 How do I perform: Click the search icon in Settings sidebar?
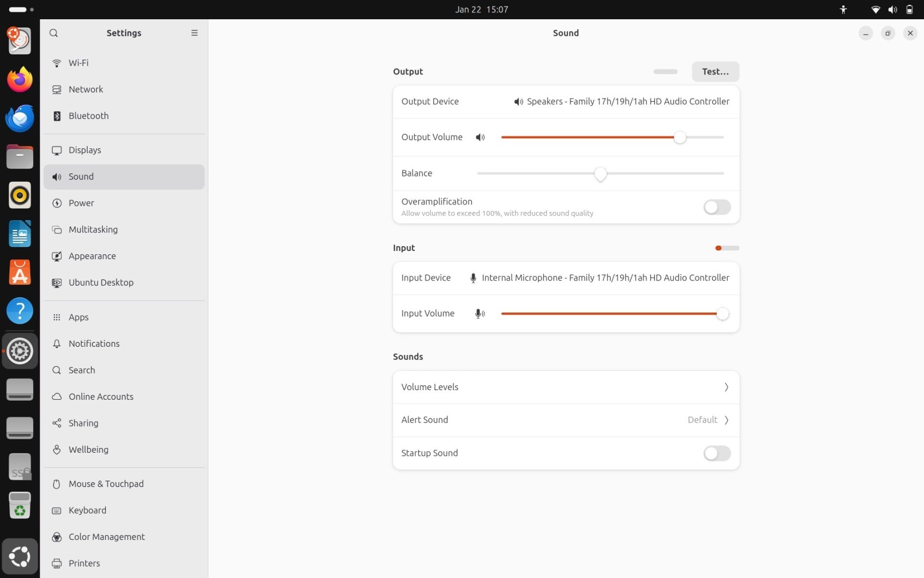(53, 33)
